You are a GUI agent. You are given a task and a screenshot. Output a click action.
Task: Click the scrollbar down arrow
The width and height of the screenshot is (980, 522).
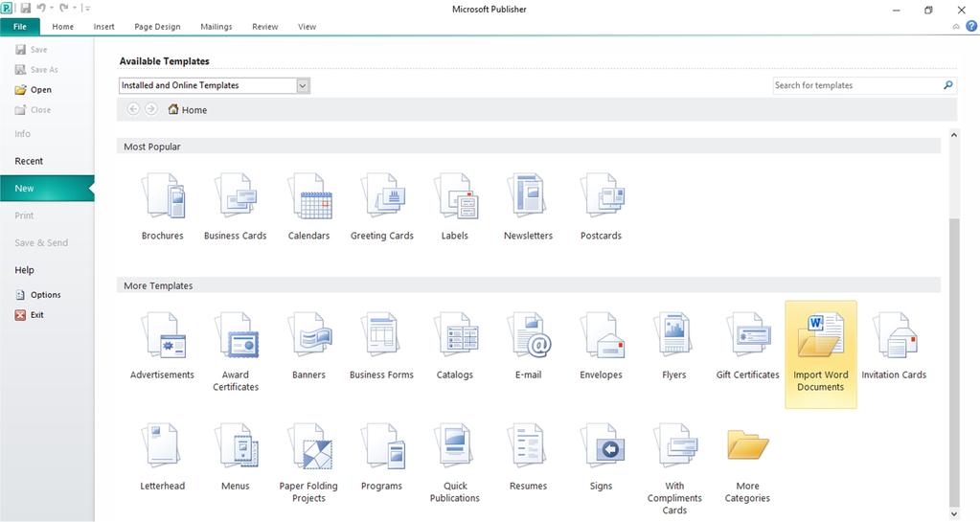(x=954, y=514)
